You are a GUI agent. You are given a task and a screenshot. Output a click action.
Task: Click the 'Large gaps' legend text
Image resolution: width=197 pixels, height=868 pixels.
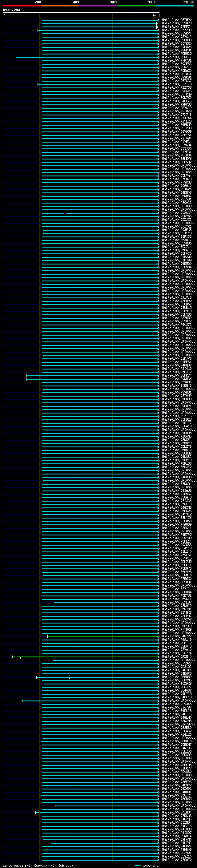pyautogui.click(x=13, y=866)
